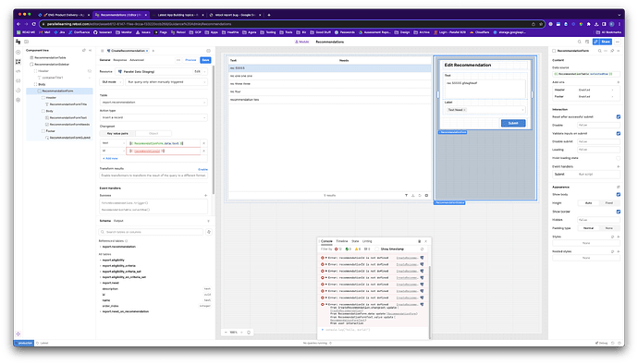Collapse the Component tree panel
This screenshot has height=364, width=638.
pyautogui.click(x=90, y=51)
